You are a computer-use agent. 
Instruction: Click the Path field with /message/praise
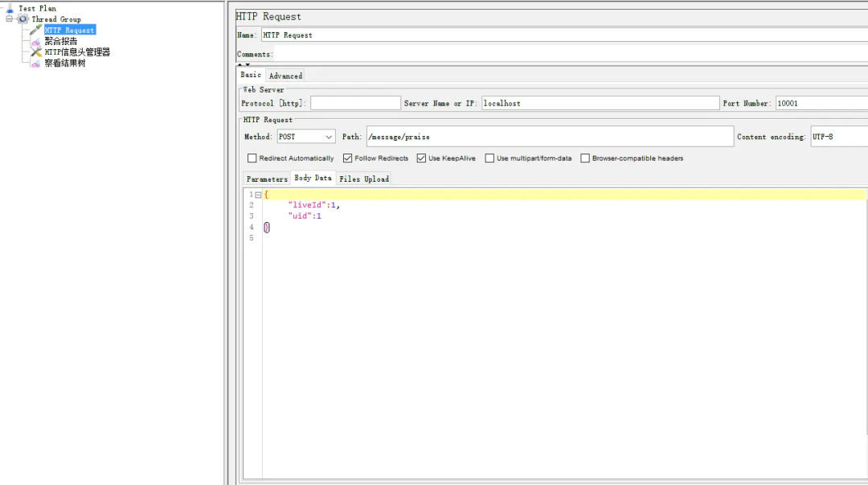pos(550,137)
